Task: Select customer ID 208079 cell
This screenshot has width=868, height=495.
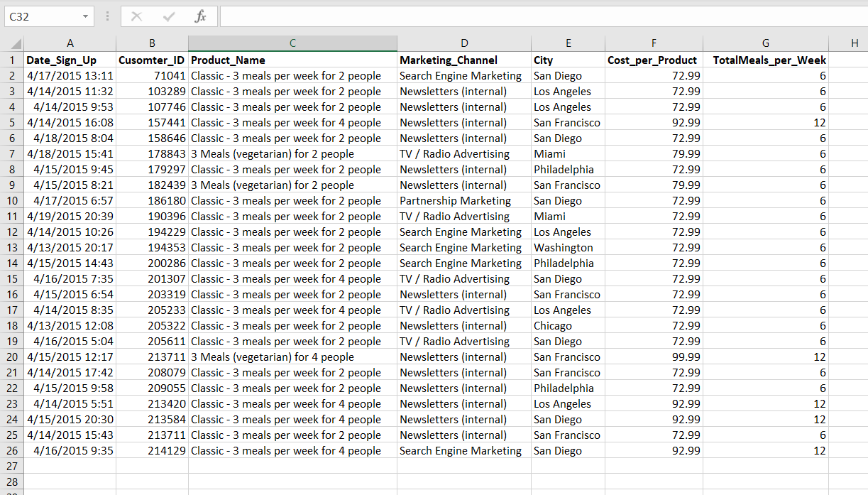Action: [x=152, y=373]
